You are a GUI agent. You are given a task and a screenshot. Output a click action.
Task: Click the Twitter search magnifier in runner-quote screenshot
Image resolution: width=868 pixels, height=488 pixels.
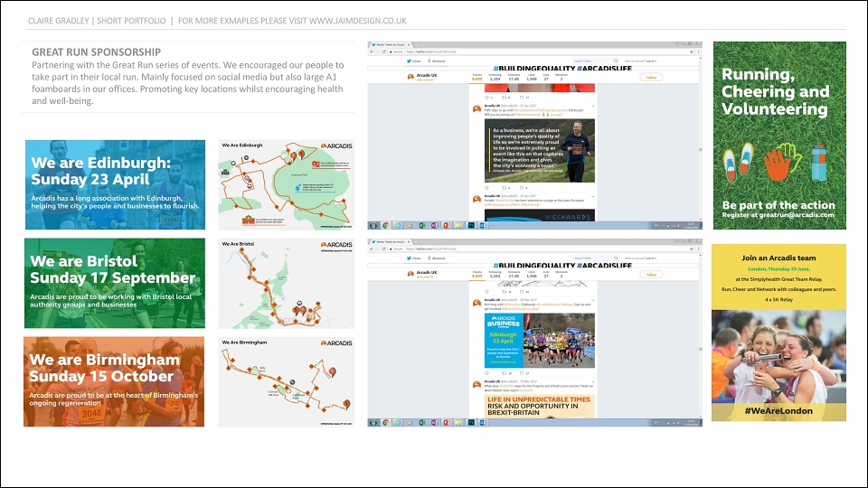pyautogui.click(x=616, y=61)
